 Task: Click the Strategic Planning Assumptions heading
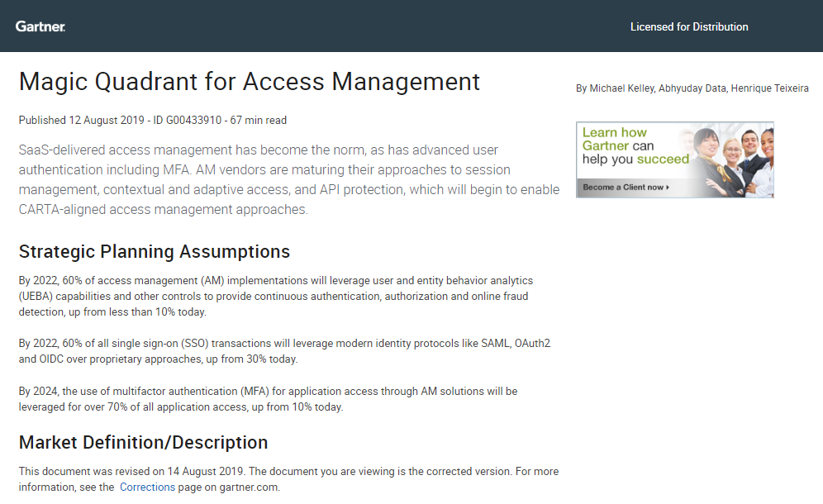(x=154, y=251)
